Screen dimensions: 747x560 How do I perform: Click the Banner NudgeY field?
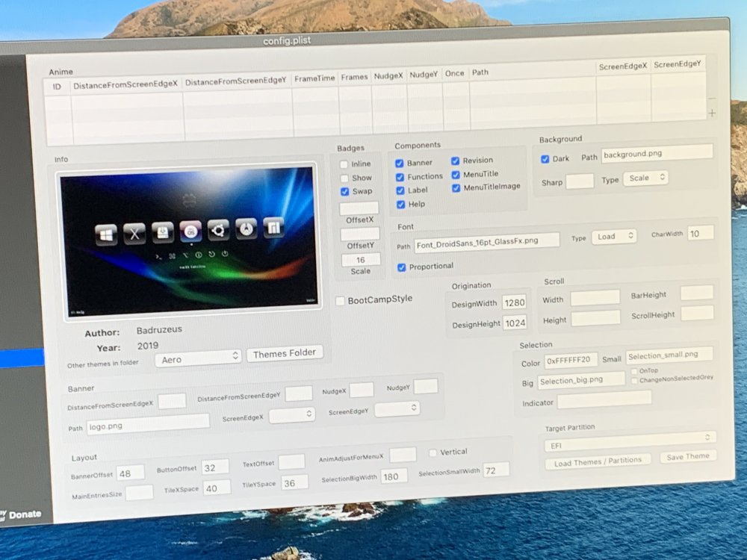[426, 386]
